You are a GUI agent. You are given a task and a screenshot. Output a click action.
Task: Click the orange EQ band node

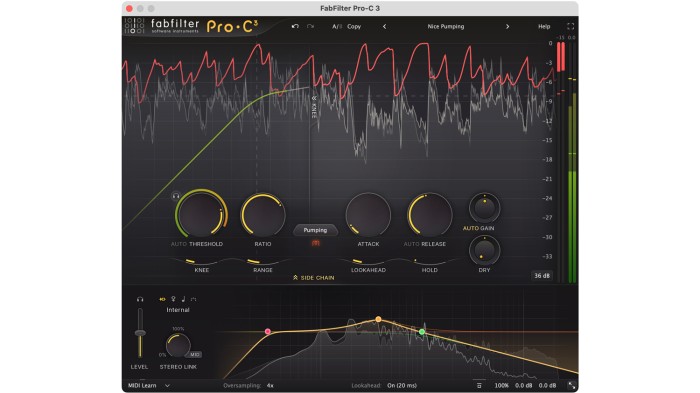point(378,319)
